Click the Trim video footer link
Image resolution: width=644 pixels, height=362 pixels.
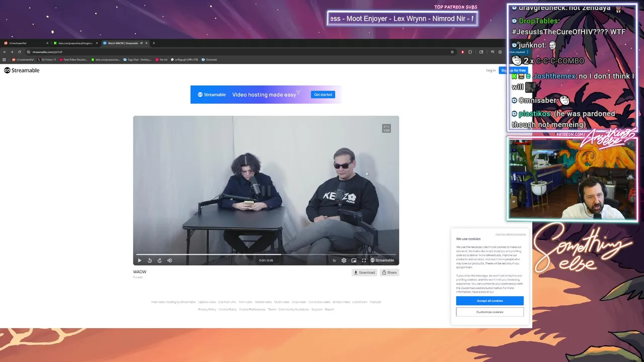(246, 302)
